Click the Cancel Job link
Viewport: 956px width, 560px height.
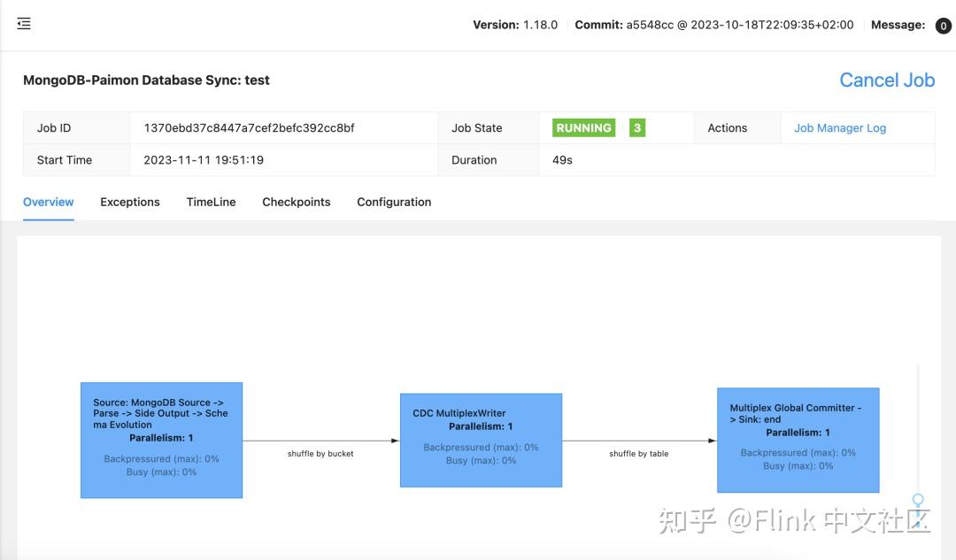(887, 80)
